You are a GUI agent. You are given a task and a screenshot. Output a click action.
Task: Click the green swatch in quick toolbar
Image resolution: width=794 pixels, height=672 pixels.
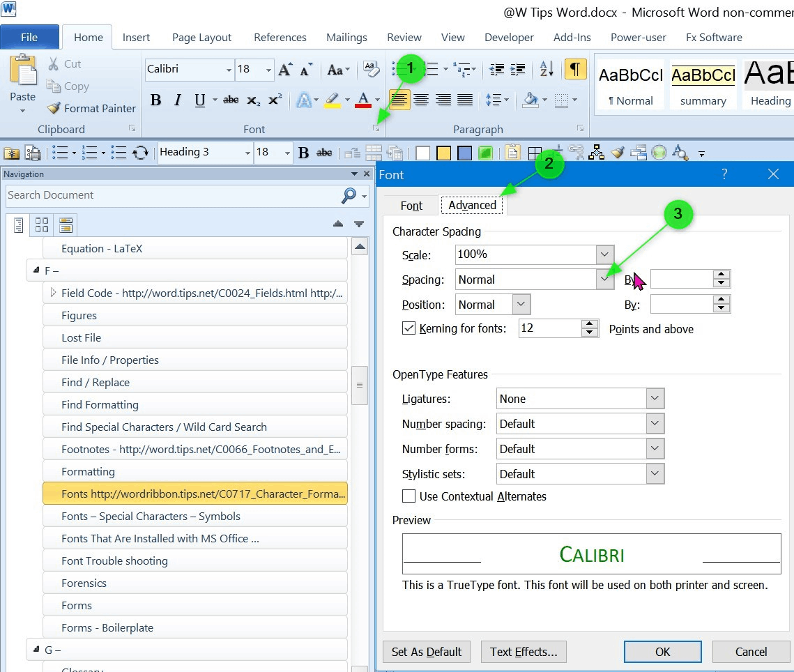pos(485,153)
